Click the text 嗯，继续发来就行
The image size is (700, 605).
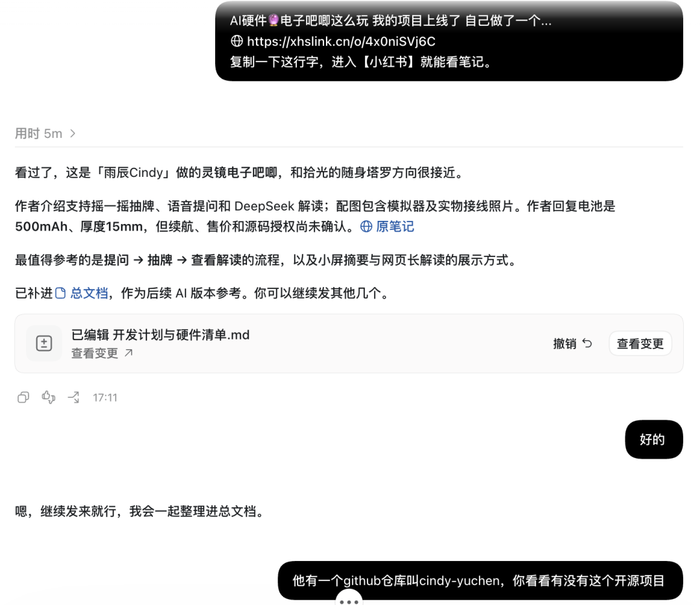65,511
